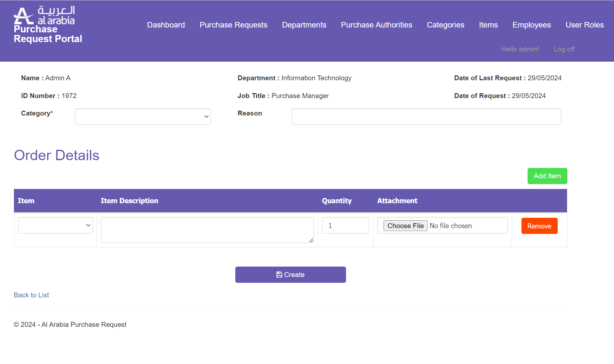Viewport: 614px width, 364px height.
Task: Click the Item Description text area
Action: (207, 230)
